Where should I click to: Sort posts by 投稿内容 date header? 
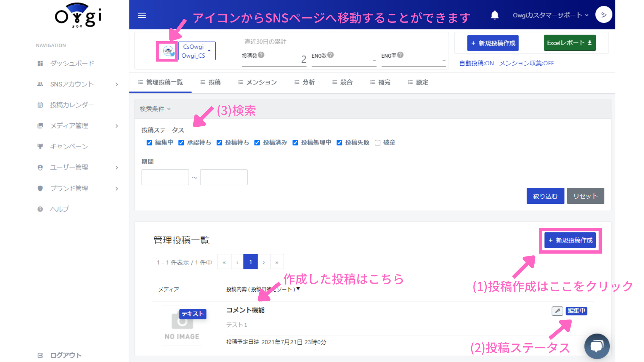point(263,289)
